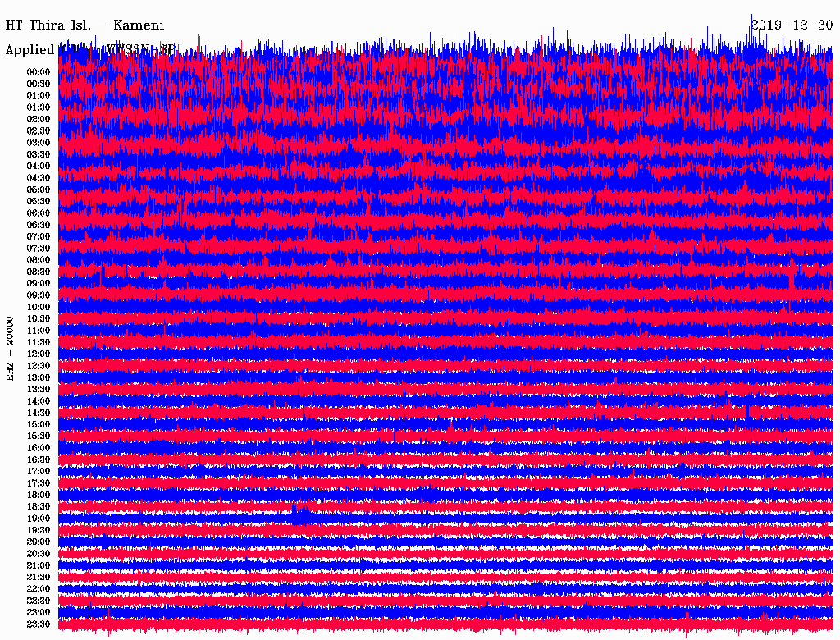Screen dimensions: 840x640
Task: Select the 15:00 time label
Action: point(38,424)
